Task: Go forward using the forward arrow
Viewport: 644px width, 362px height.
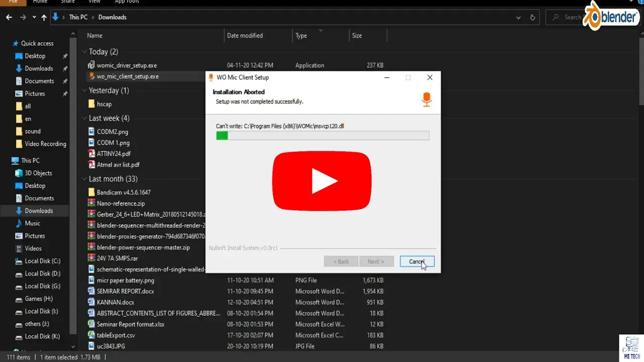Action: 23,17
